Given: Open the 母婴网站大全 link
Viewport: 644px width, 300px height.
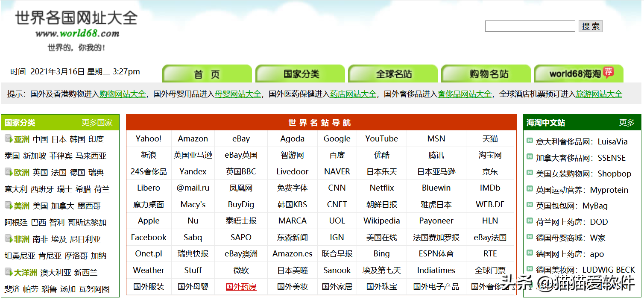Looking at the screenshot, I should coord(238,94).
